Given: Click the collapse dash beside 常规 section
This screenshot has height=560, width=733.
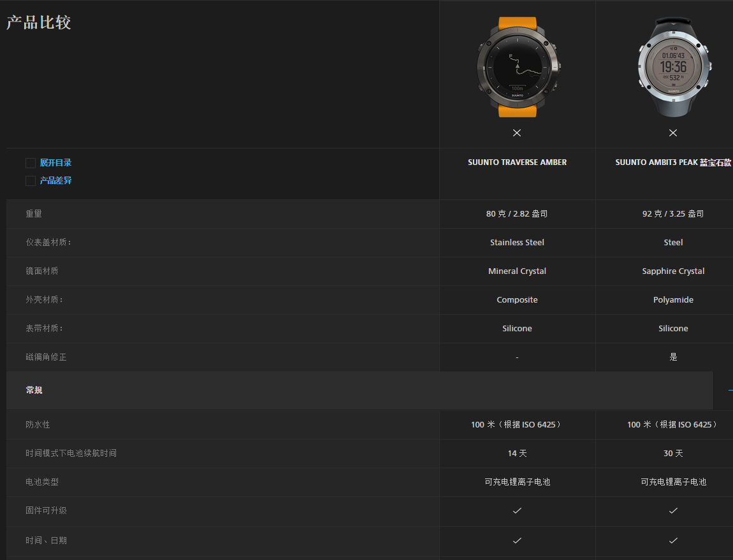Looking at the screenshot, I should click(730, 391).
